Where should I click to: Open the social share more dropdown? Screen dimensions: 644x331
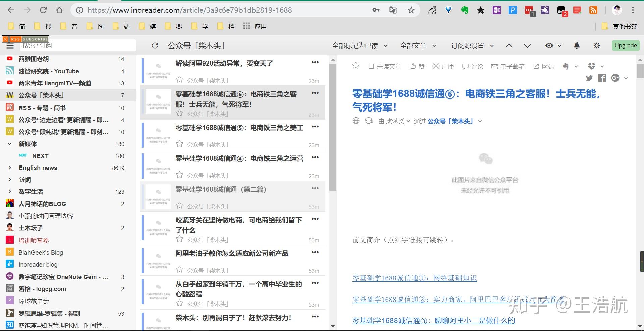tap(626, 78)
